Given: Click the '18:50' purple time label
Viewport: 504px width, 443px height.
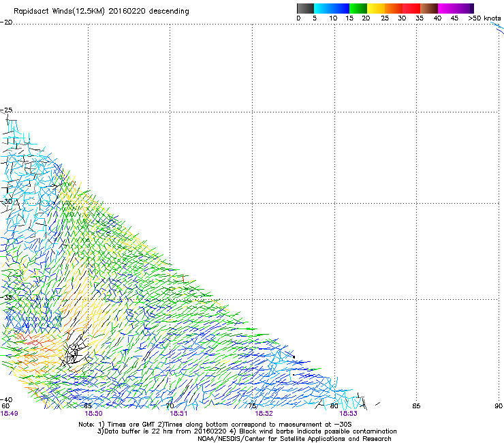Looking at the screenshot, I should (93, 414).
